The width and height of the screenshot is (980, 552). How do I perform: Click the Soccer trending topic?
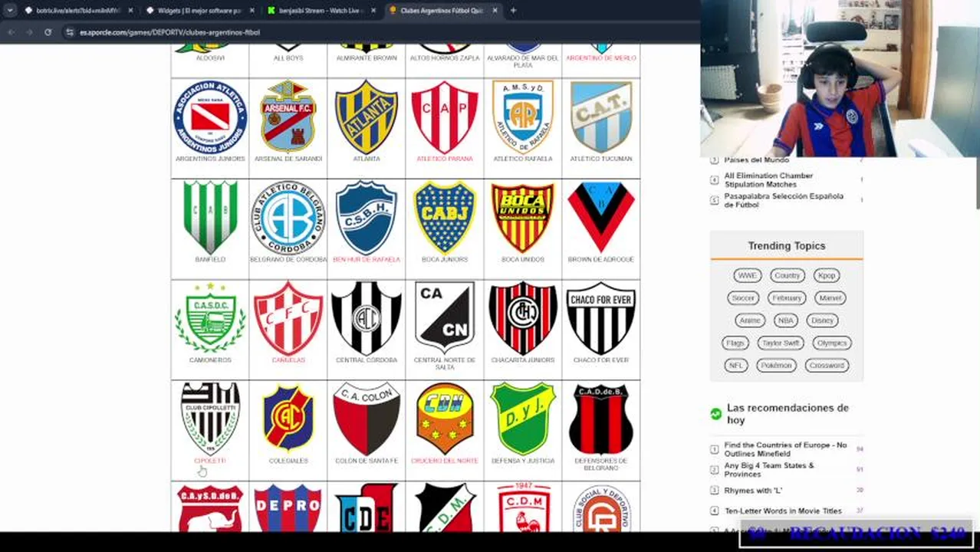click(x=743, y=297)
